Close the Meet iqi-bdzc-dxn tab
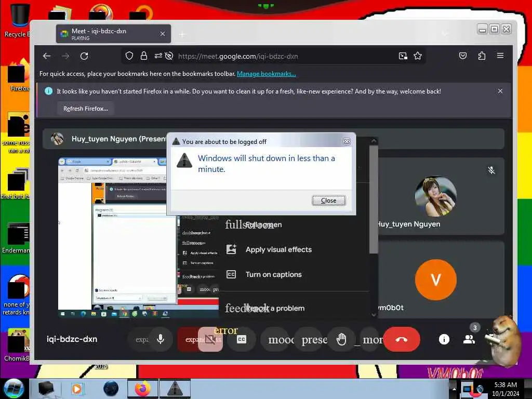 (x=163, y=34)
